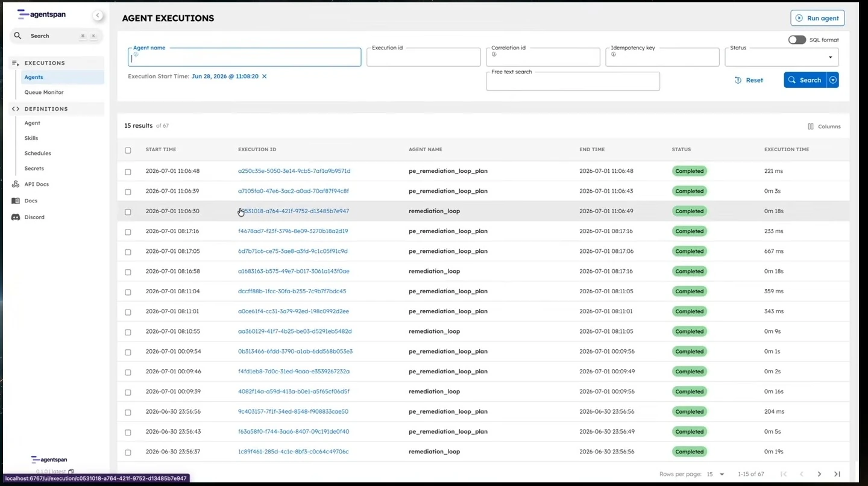This screenshot has height=486, width=868.
Task: Check the select-all checkbox in the table header
Action: tap(128, 150)
